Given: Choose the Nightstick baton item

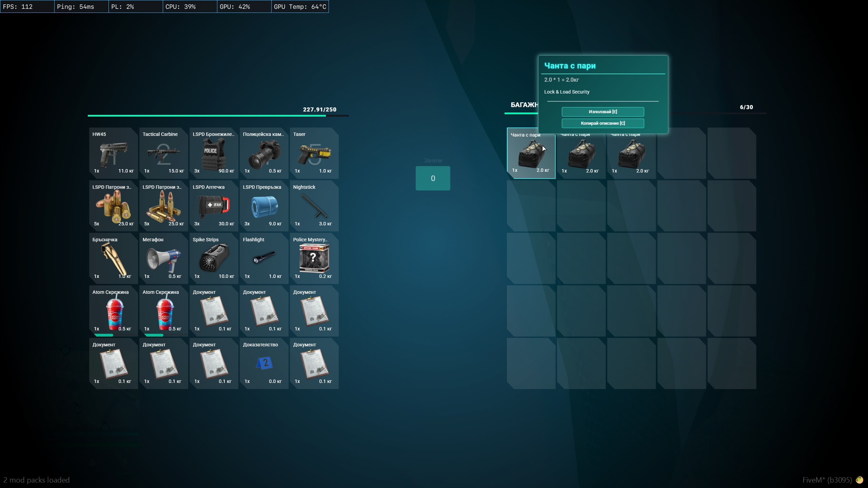Looking at the screenshot, I should click(314, 206).
